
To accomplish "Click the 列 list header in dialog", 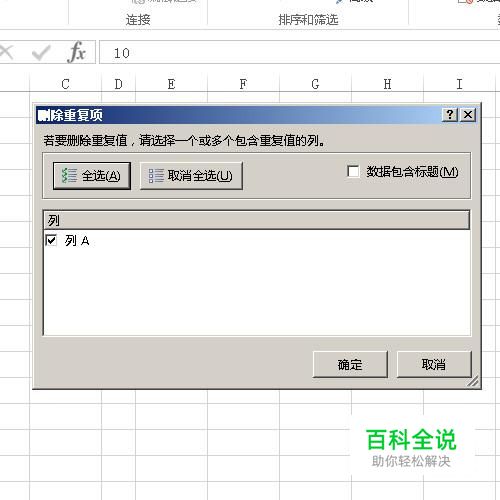I will pos(257,220).
